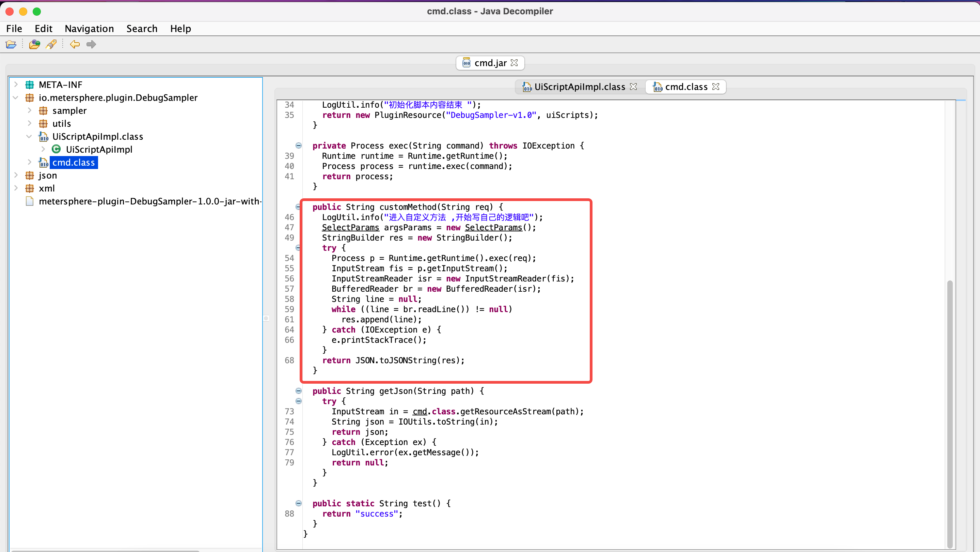Collapse the customMethod code fold
Image resolution: width=980 pixels, height=552 pixels.
[298, 207]
